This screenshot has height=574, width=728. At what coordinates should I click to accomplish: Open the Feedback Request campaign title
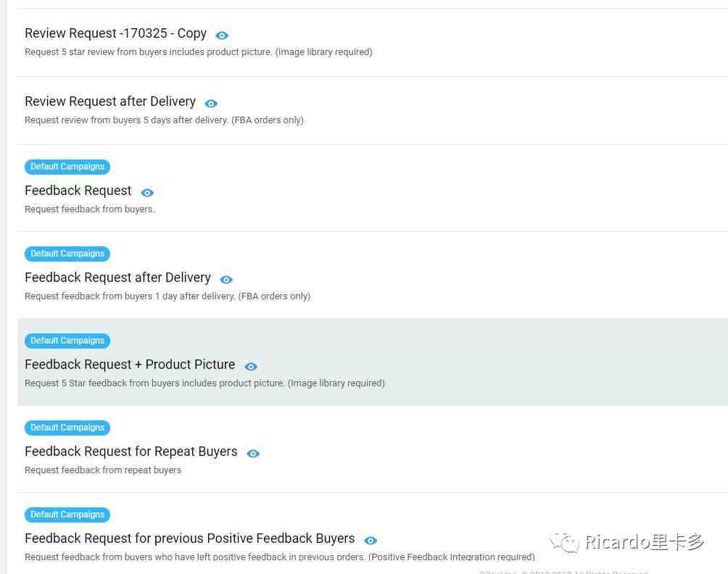[78, 191]
